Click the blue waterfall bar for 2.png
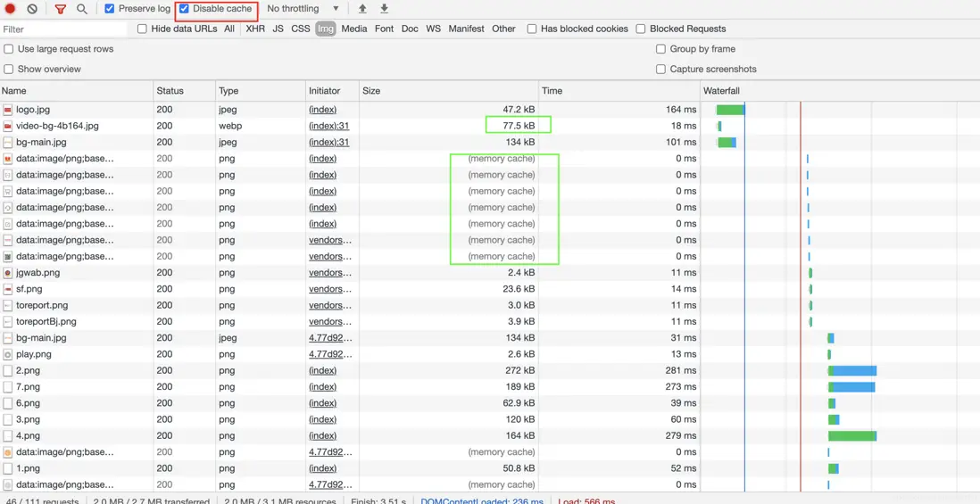 (x=854, y=371)
